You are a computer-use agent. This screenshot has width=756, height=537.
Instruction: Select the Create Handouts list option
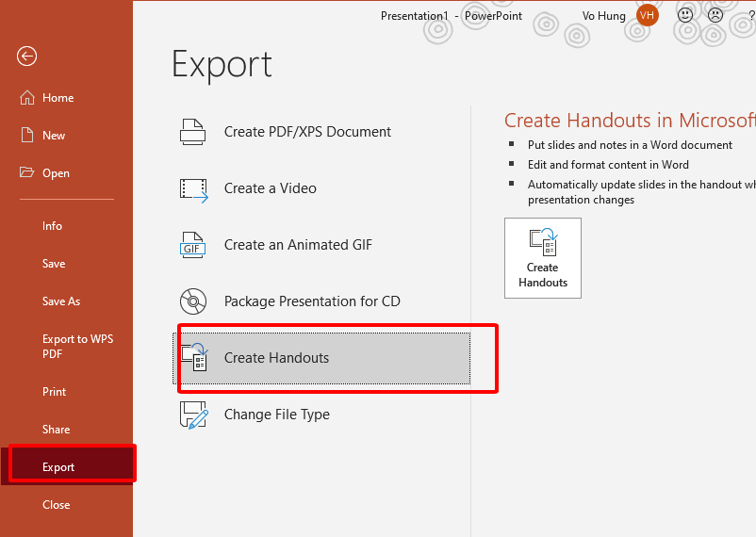321,358
